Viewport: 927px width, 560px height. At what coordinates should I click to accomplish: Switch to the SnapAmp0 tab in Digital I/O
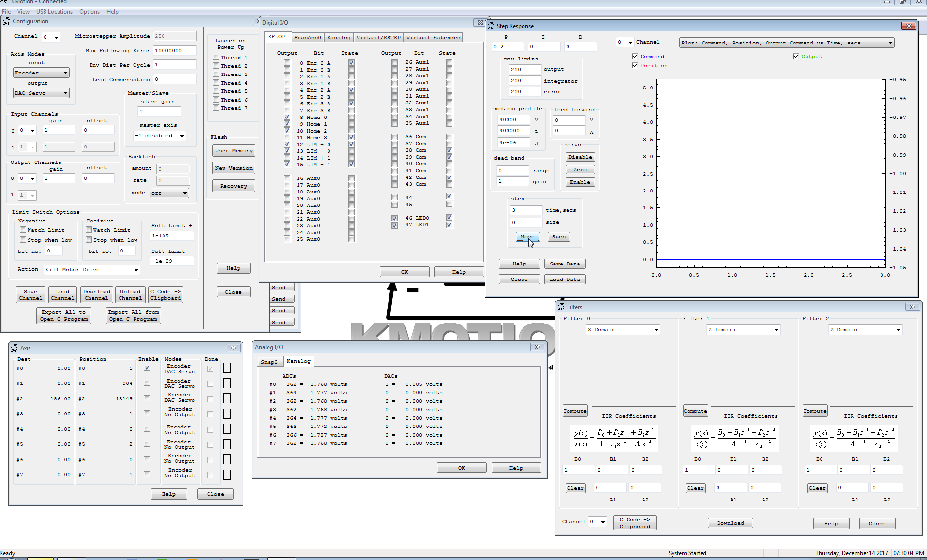pyautogui.click(x=307, y=37)
